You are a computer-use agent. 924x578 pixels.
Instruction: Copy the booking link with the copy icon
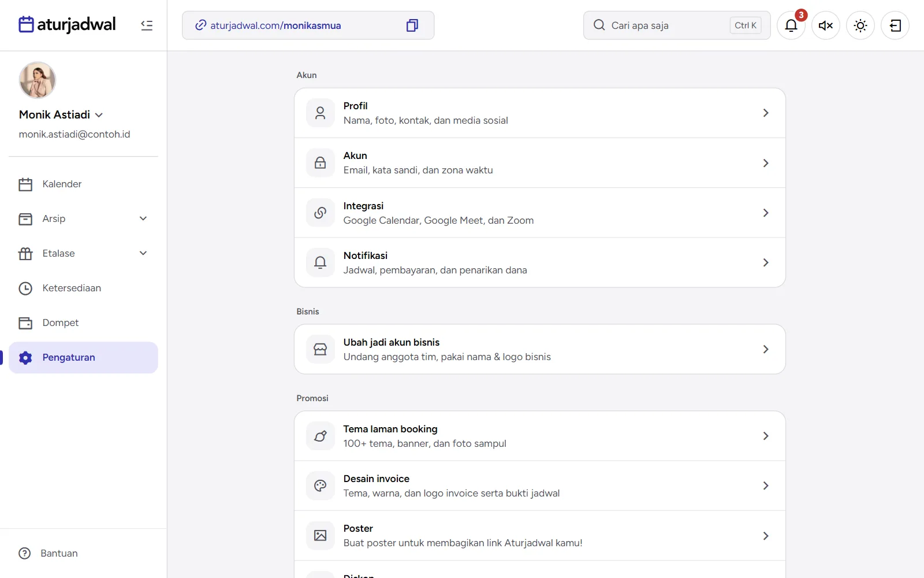[x=412, y=25]
